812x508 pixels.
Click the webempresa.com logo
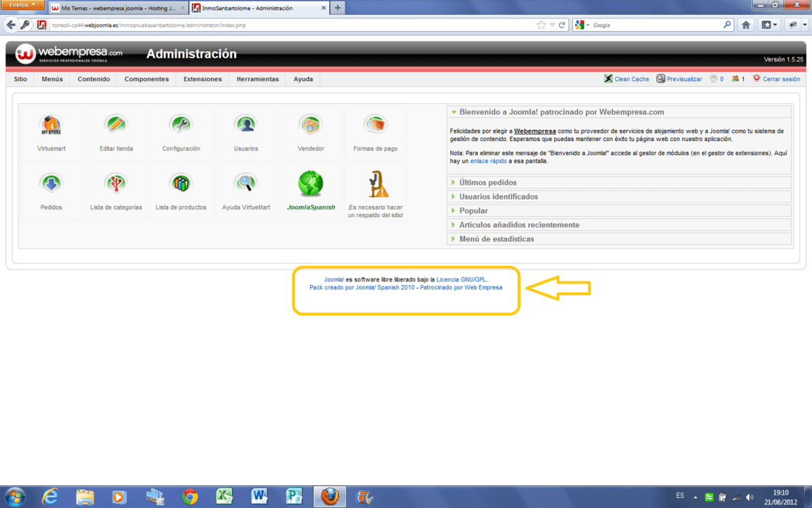69,54
